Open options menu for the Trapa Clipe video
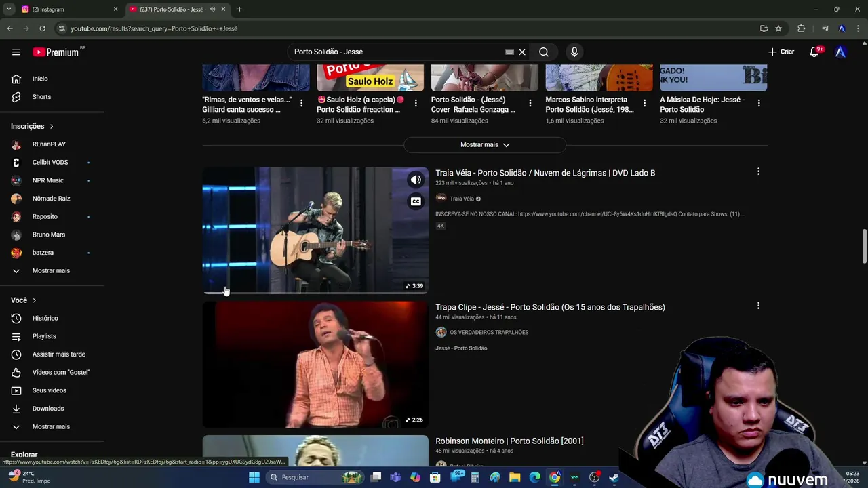The image size is (868, 488). pos(758,306)
